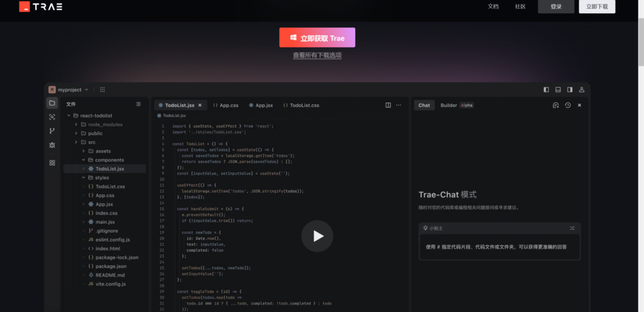644x312 pixels.
Task: Click the grid dots icon beside myproject
Action: [103, 89]
